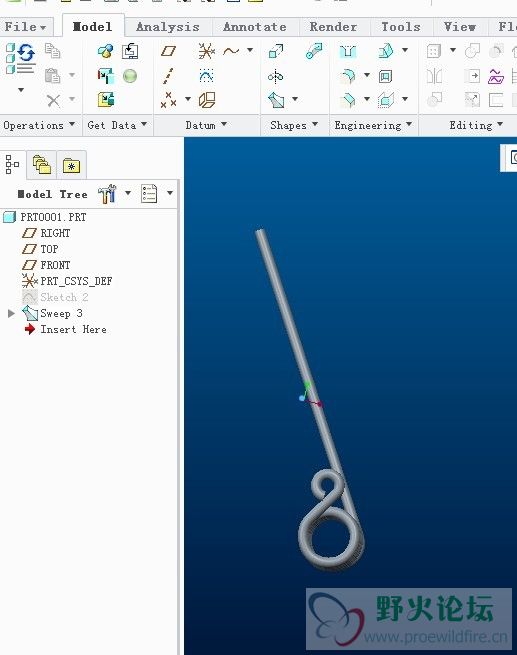Open the Model Tree settings dropdown arrow
517x655 pixels.
click(x=128, y=193)
